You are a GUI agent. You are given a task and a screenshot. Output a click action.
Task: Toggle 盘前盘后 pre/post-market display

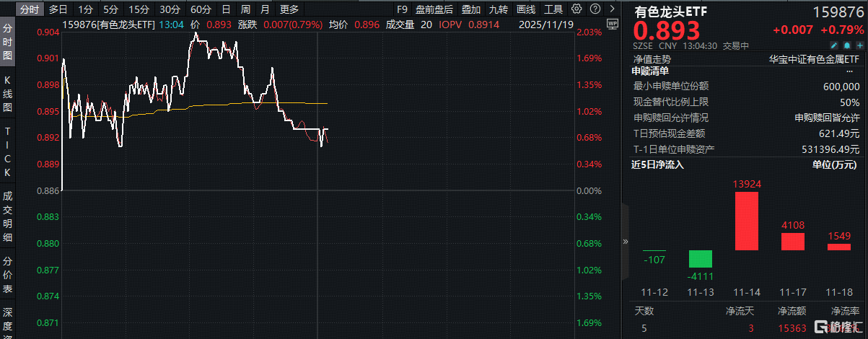click(x=434, y=9)
